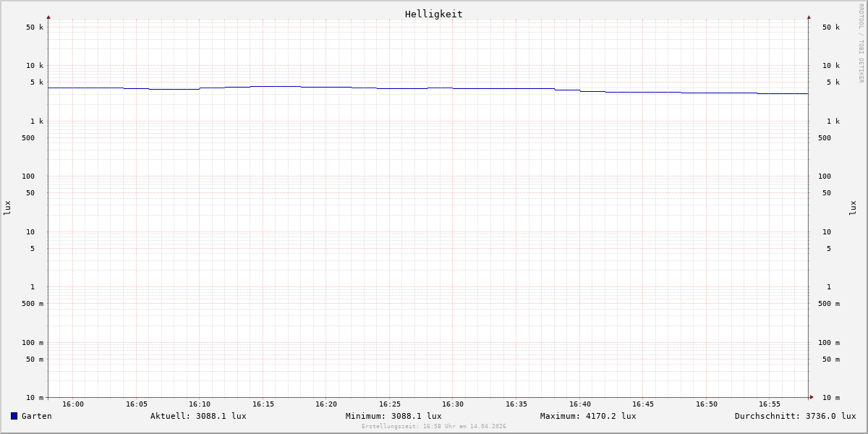Image resolution: width=868 pixels, height=434 pixels.
Task: Select the Helligkeit chart title
Action: point(433,14)
